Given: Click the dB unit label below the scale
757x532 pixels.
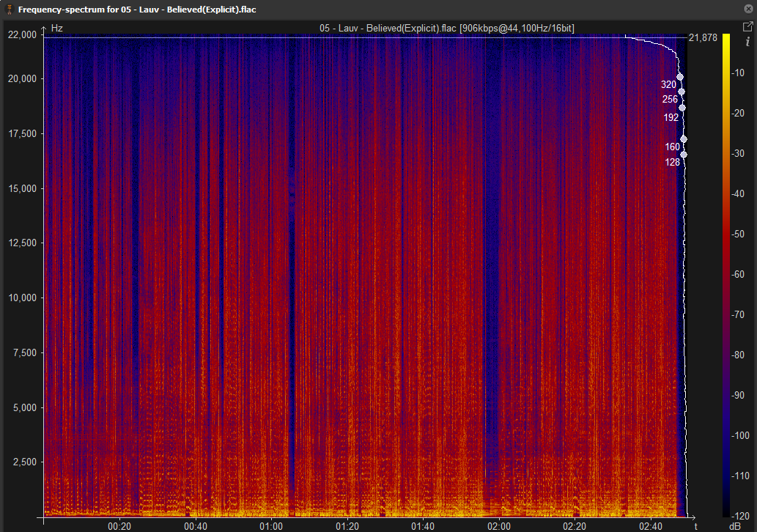Looking at the screenshot, I should [735, 526].
